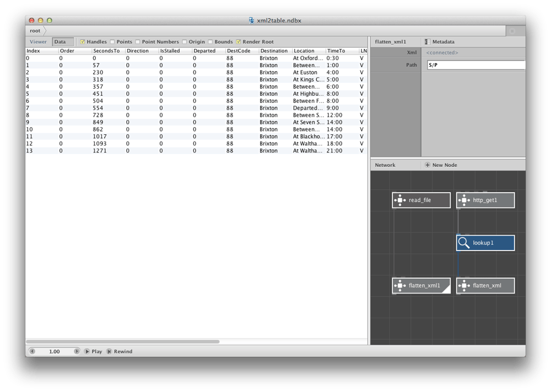
Task: Click the Network panel label
Action: pos(385,165)
